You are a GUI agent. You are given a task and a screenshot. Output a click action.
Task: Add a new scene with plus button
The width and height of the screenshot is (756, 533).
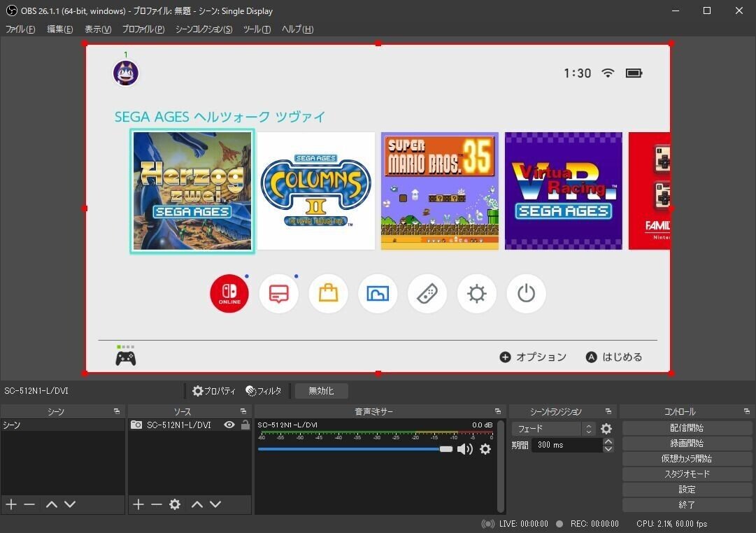[11, 504]
